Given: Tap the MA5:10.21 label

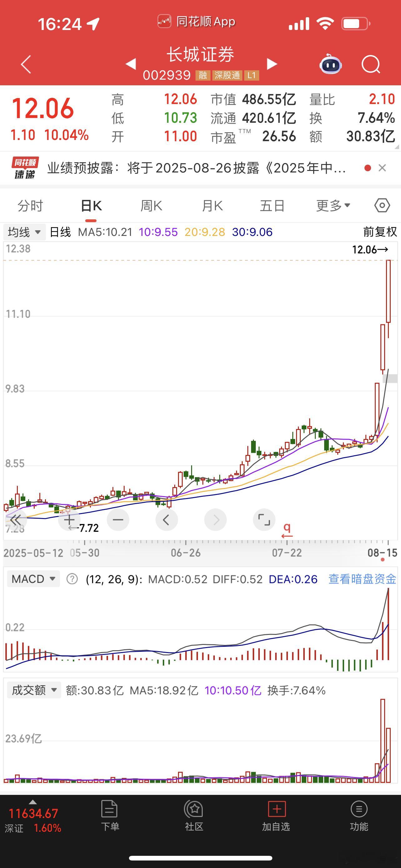Looking at the screenshot, I should click(105, 232).
